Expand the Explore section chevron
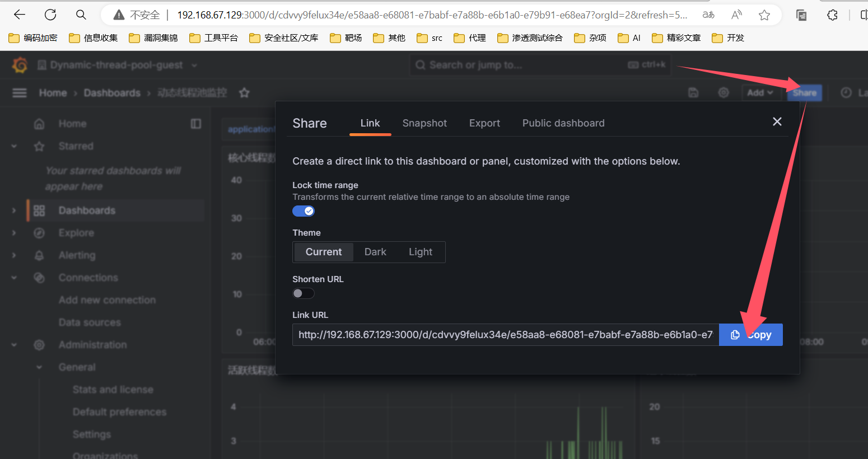 pyautogui.click(x=14, y=233)
